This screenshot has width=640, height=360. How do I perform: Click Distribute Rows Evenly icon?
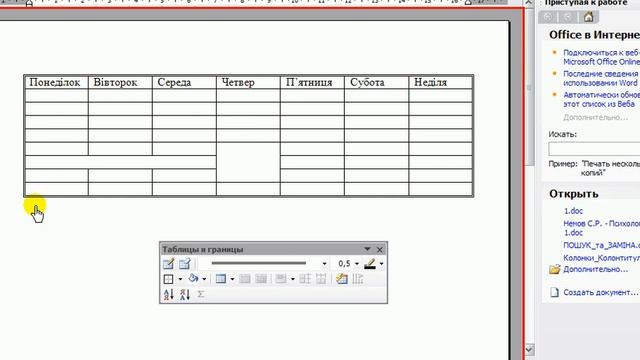click(305, 279)
